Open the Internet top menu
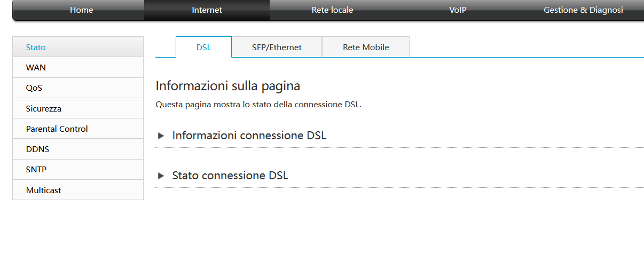644x270 pixels. (x=207, y=10)
